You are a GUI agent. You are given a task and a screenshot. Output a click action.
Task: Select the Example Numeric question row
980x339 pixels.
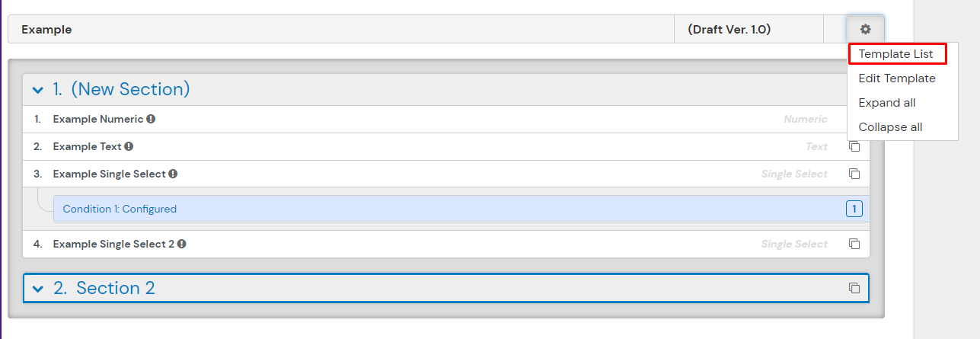(381, 119)
